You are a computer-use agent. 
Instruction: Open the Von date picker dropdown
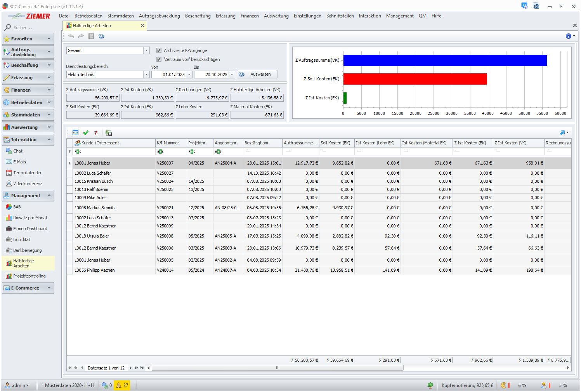click(x=189, y=75)
